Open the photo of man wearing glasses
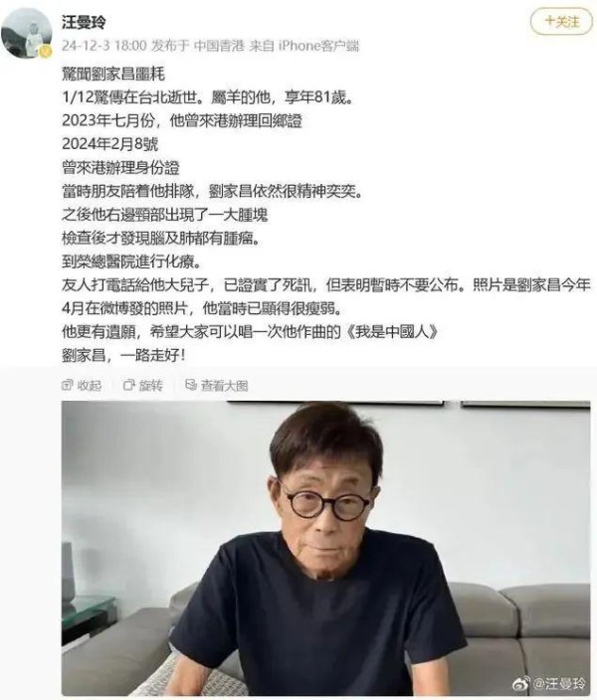Screen dimensions: 597x700 tap(325, 548)
